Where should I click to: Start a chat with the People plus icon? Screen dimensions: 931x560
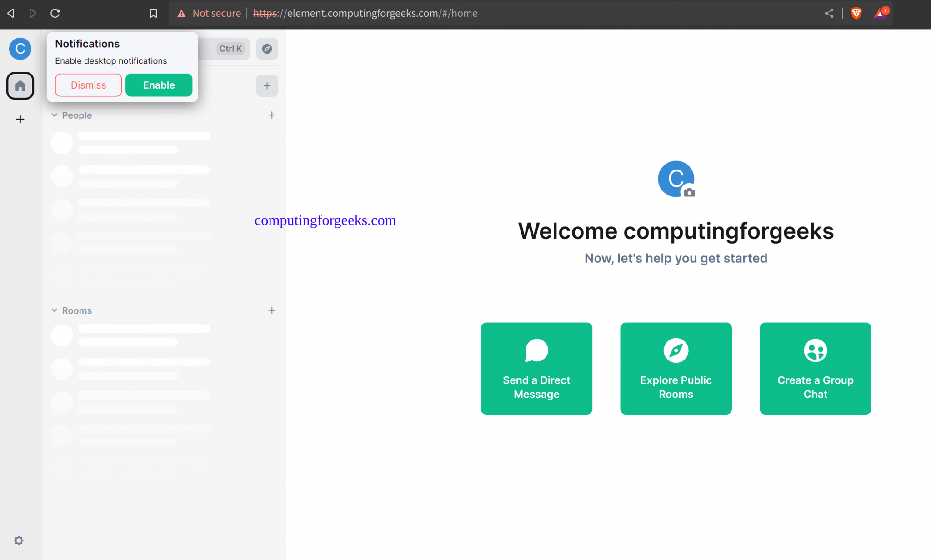point(272,115)
